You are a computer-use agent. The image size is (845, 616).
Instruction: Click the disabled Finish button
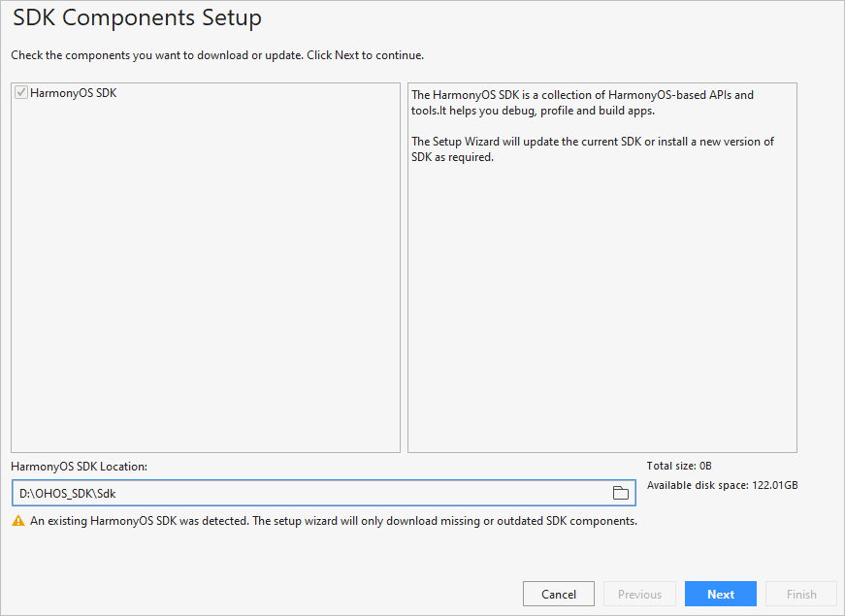click(801, 594)
